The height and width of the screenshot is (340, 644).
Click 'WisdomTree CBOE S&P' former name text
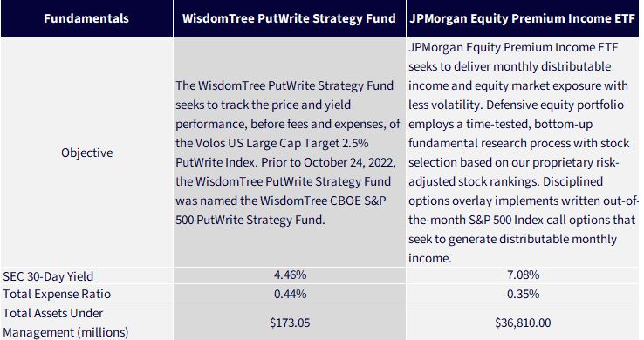click(323, 201)
